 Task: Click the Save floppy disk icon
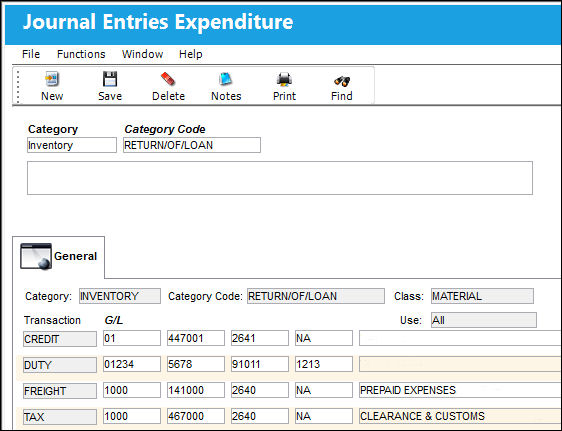pos(110,79)
